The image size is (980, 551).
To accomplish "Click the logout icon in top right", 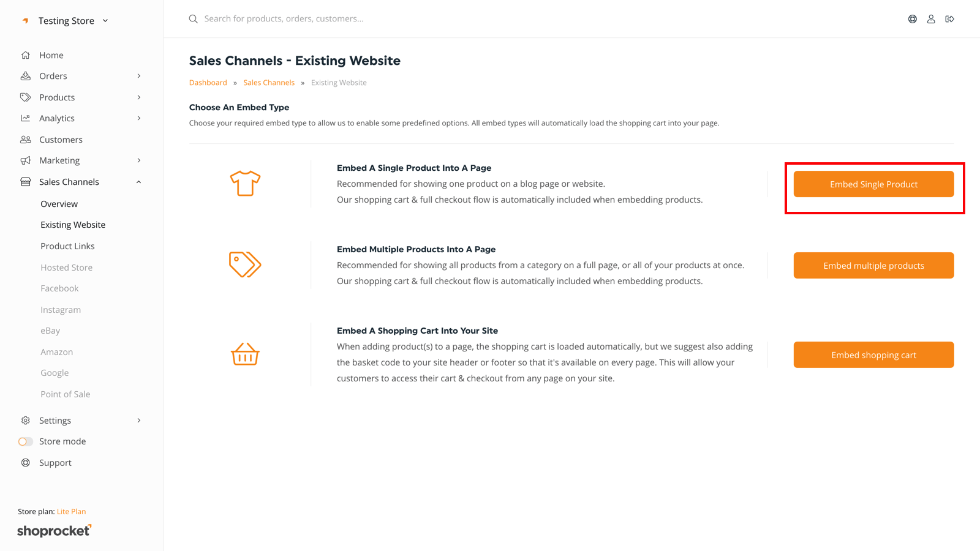I will 950,19.
